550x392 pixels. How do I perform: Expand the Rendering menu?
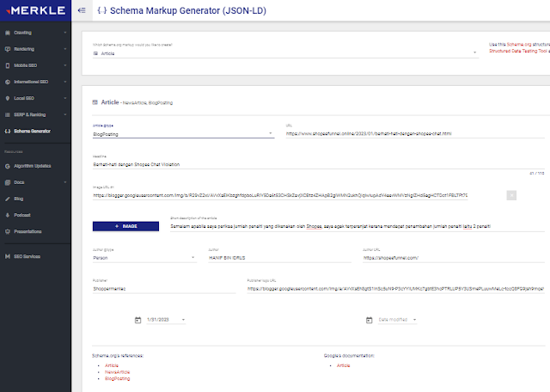pos(65,49)
